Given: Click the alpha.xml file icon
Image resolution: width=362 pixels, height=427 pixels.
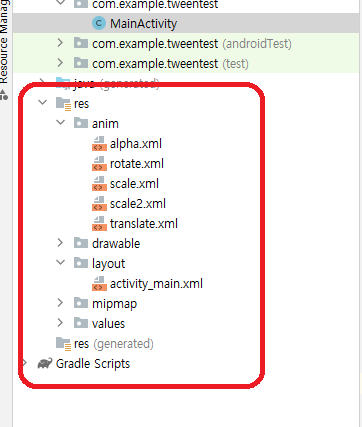Looking at the screenshot, I should 99,144.
